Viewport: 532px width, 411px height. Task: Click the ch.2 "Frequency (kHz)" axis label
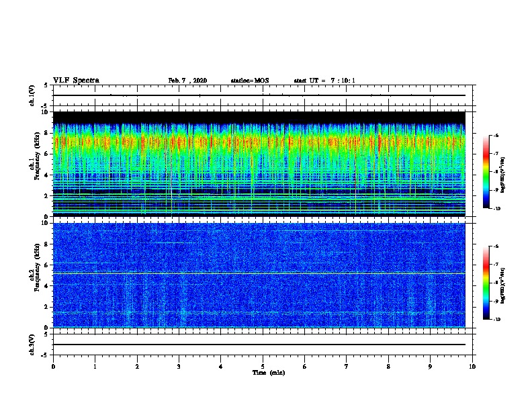37,267
